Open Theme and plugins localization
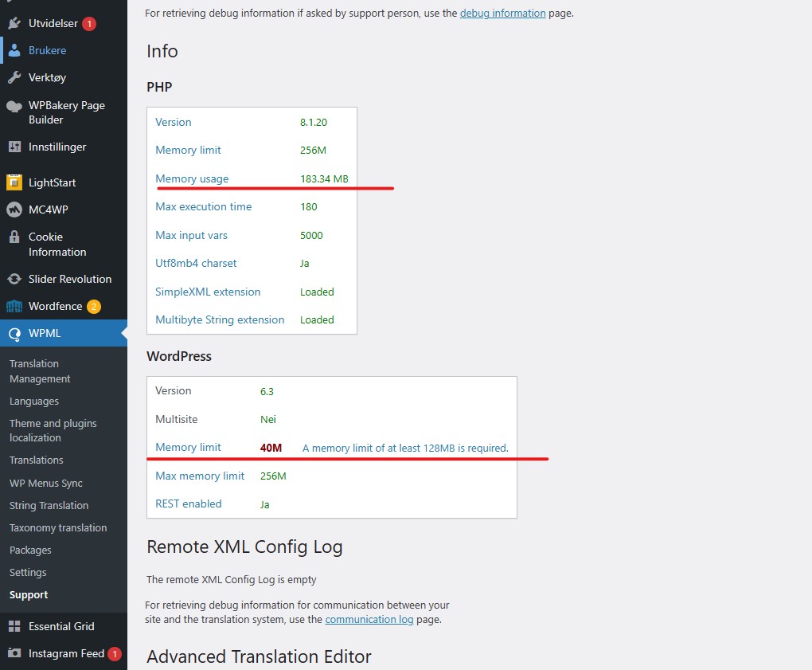Screen dimensions: 812x670 (53, 430)
